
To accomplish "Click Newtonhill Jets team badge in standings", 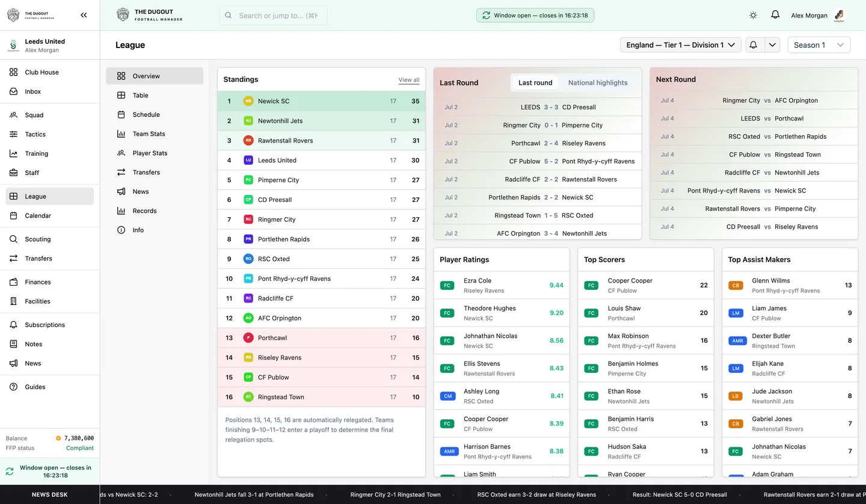I will pos(248,121).
